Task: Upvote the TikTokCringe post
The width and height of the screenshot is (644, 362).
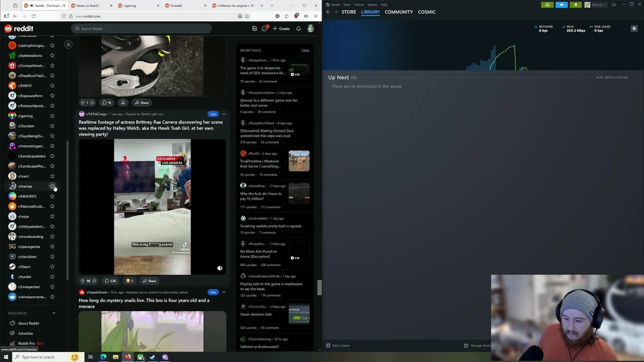Action: tap(83, 281)
